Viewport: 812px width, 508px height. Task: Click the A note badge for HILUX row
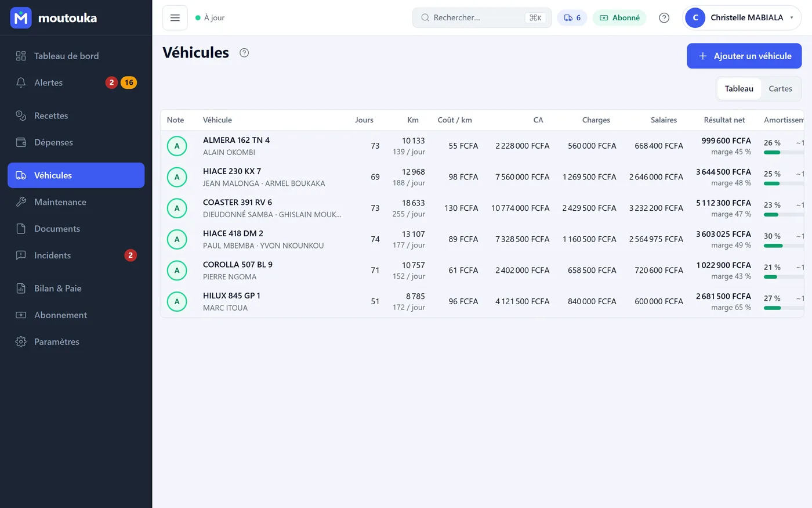pos(177,302)
